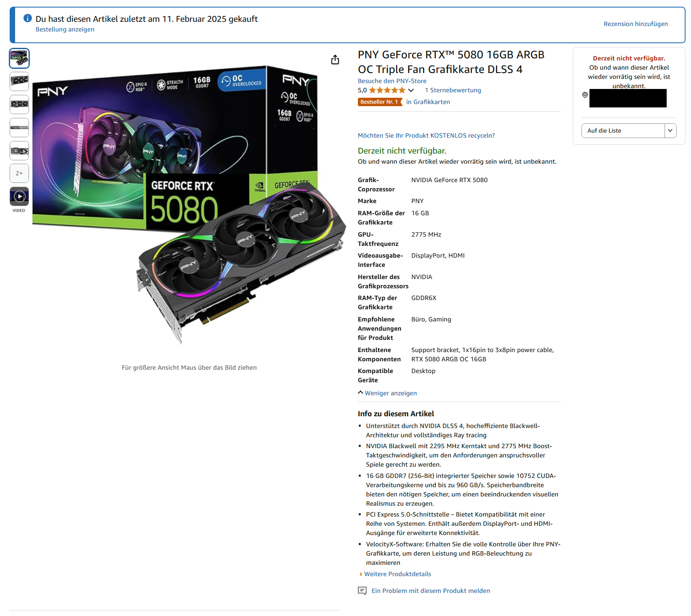The height and width of the screenshot is (616, 691).
Task: Select the second graphics card thumbnail
Action: pos(19,81)
